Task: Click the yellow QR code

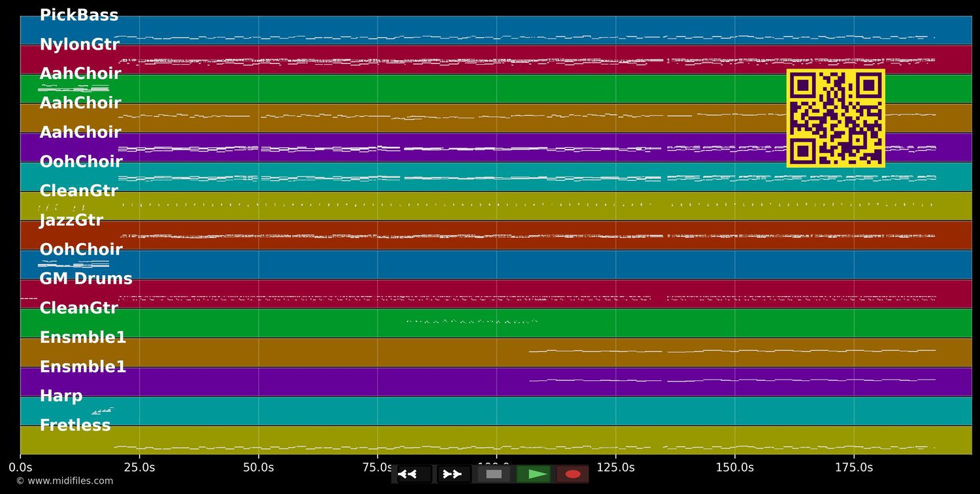Action: 836,118
